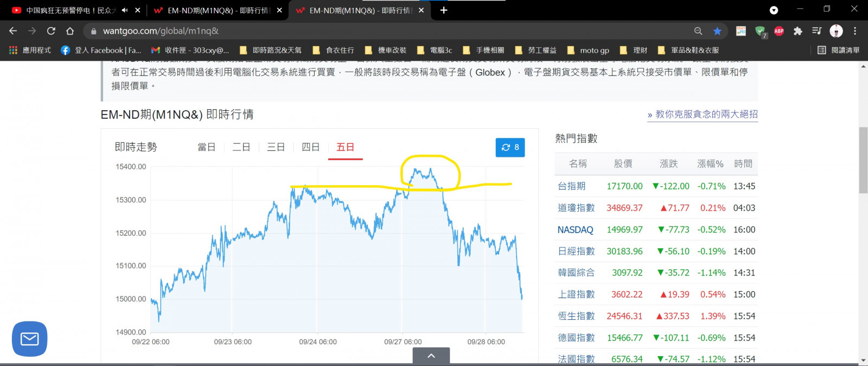Open the Extensions puzzle icon

pyautogui.click(x=798, y=31)
